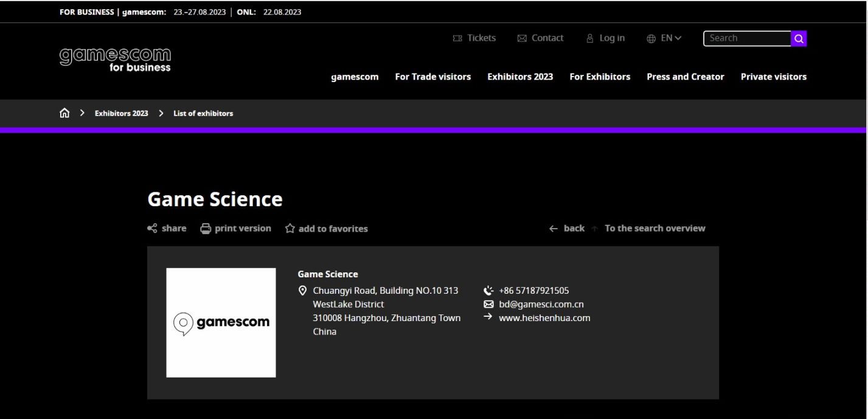Viewport: 868px width, 419px height.
Task: Expand the EN language dropdown
Action: [x=672, y=38]
